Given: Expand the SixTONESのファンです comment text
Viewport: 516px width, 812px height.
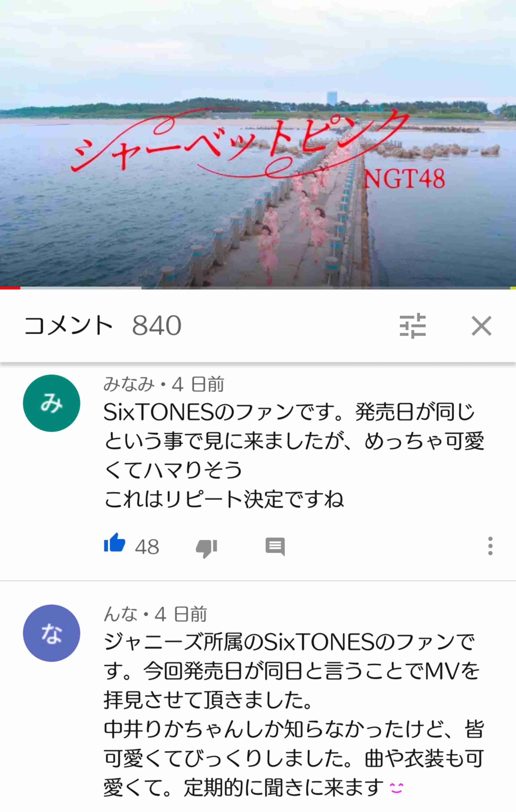Looking at the screenshot, I should [x=294, y=456].
